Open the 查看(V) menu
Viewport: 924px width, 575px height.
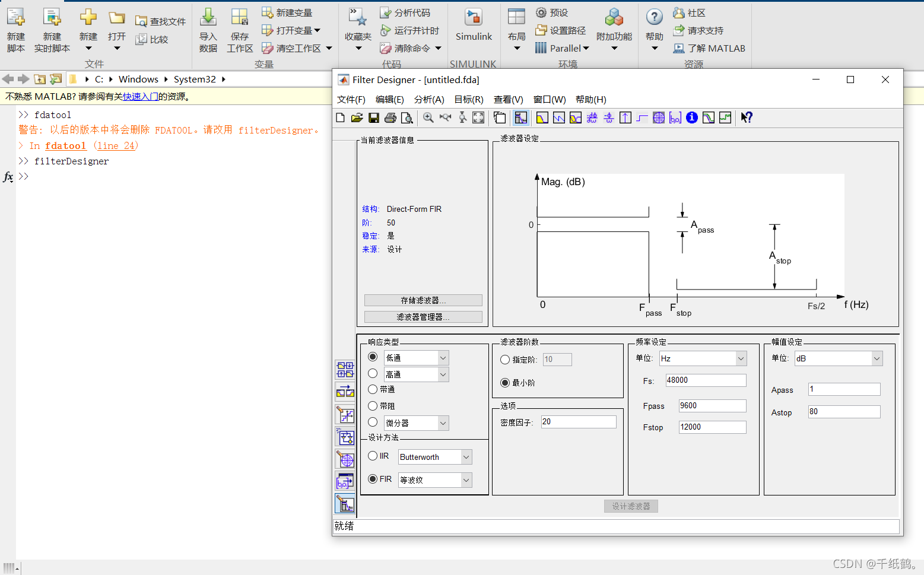509,99
